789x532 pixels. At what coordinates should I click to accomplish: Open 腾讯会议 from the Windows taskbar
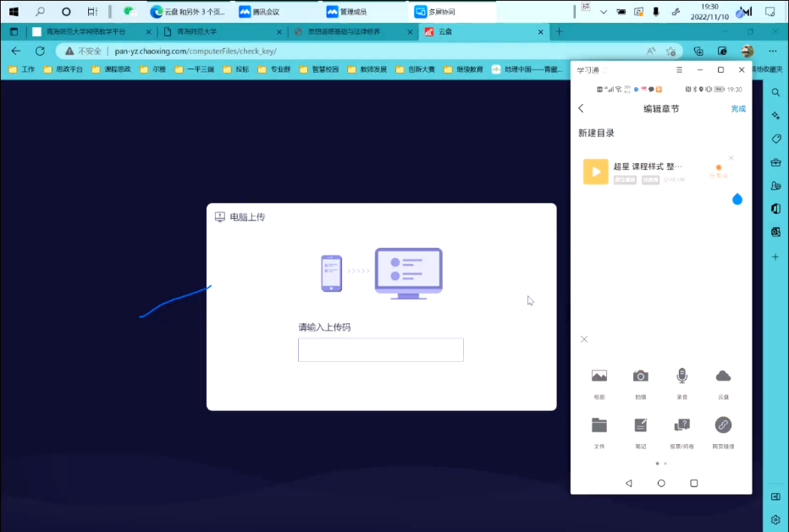click(266, 12)
